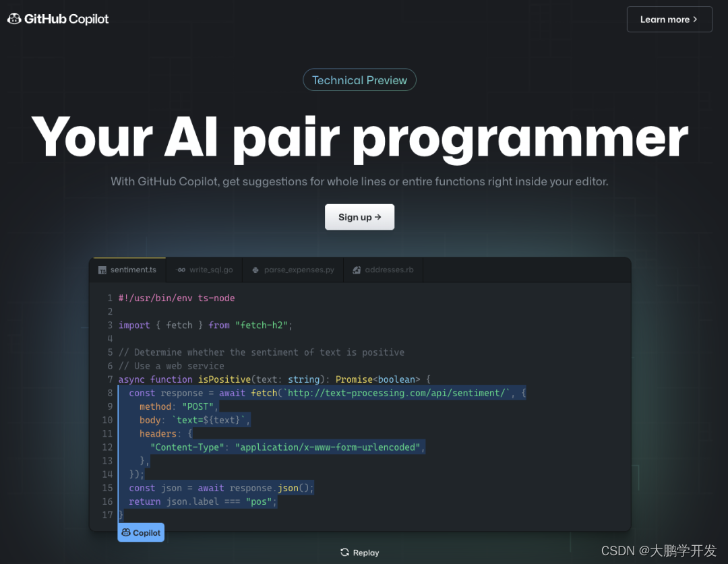Viewport: 728px width, 564px height.
Task: Open the Learn more button
Action: coord(669,20)
